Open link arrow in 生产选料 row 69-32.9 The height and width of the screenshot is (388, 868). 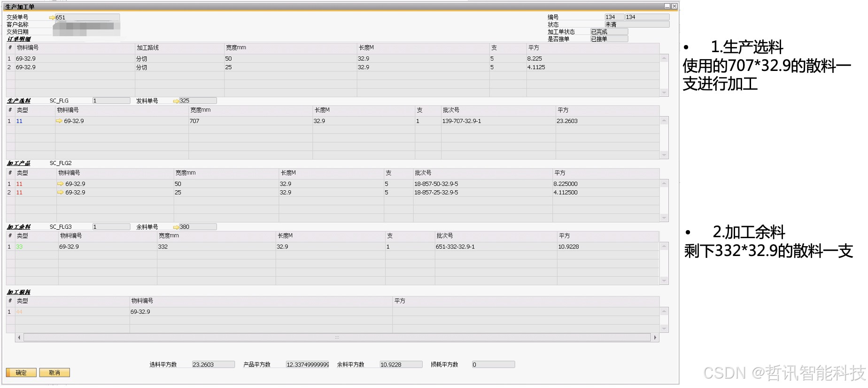[x=59, y=121]
